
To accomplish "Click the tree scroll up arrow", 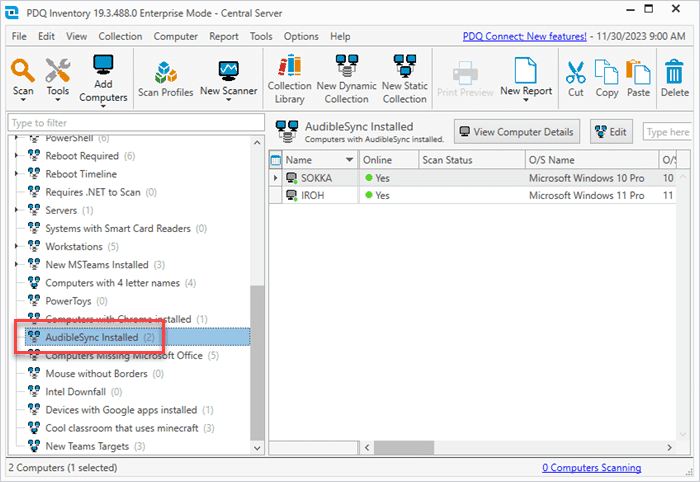I will 257,143.
